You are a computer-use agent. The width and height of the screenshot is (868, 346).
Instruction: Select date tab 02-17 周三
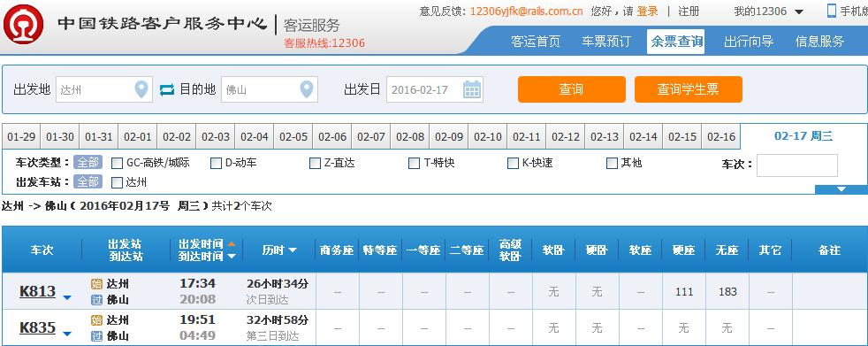click(x=803, y=136)
